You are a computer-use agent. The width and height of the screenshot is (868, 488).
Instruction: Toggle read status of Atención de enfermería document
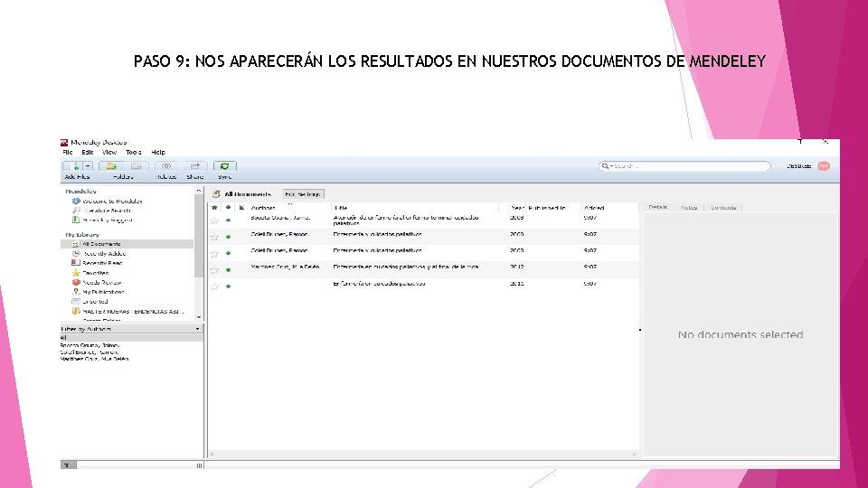click(x=228, y=221)
